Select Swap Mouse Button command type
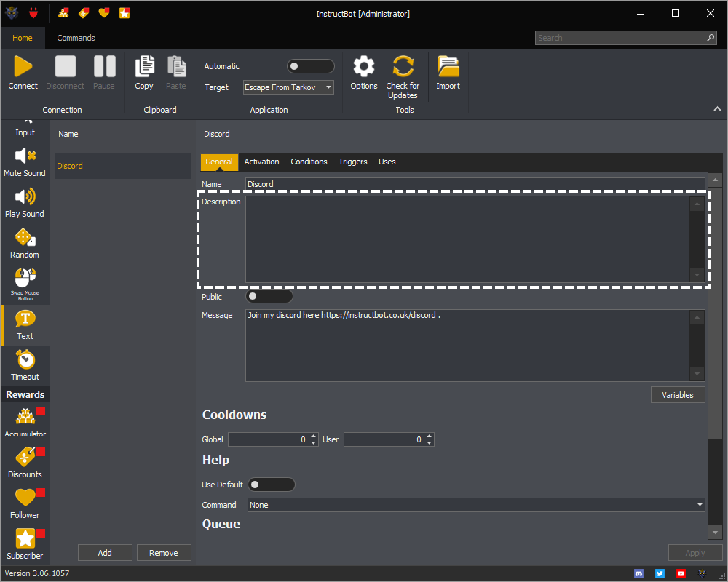This screenshot has width=728, height=582. point(25,284)
